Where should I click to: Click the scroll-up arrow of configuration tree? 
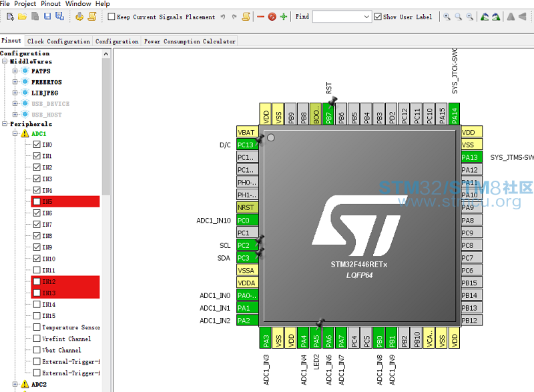click(106, 54)
